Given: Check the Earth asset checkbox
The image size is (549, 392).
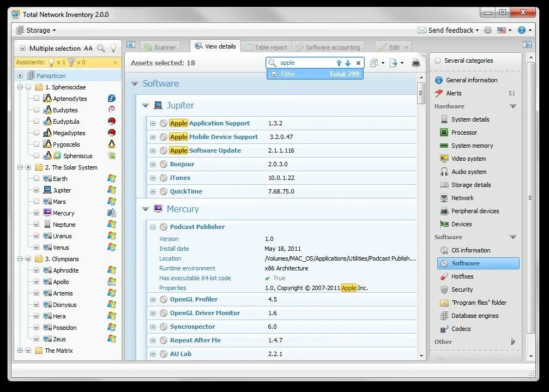Looking at the screenshot, I should (x=37, y=178).
